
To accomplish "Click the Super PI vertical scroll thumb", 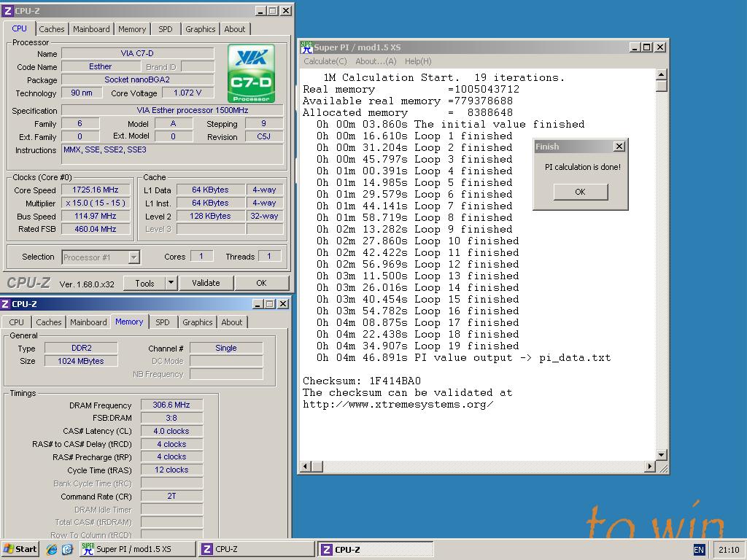I will tap(661, 86).
